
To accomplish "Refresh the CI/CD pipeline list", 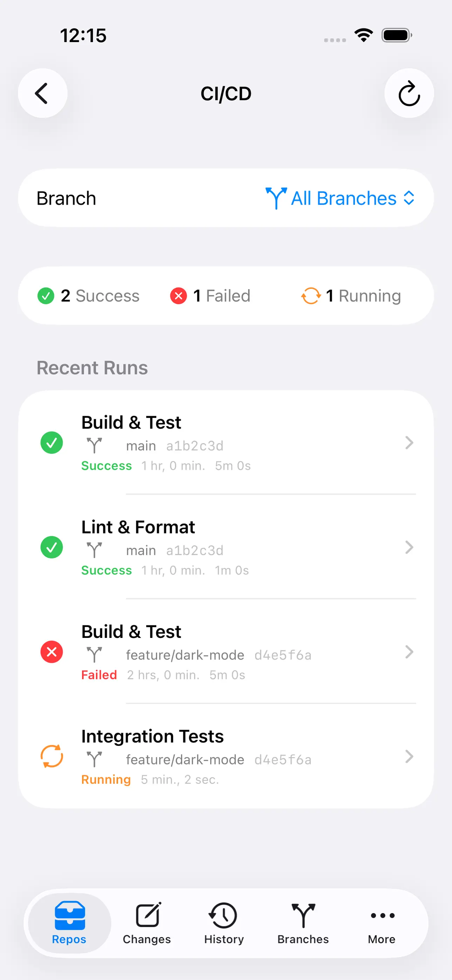I will point(409,93).
